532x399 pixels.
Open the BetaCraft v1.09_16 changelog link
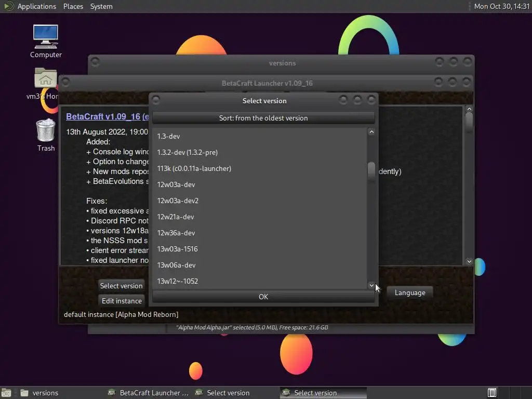107,117
